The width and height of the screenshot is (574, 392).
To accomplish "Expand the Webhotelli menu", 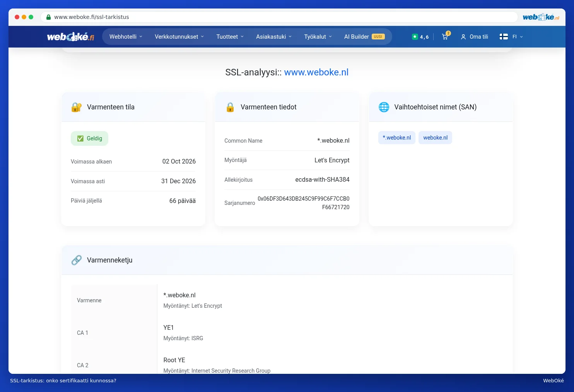I will tap(126, 37).
